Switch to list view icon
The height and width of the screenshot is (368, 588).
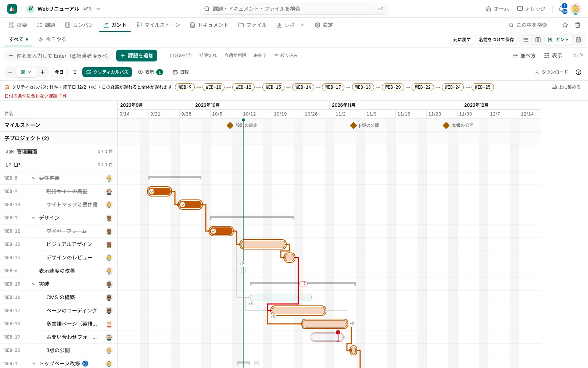tap(526, 40)
